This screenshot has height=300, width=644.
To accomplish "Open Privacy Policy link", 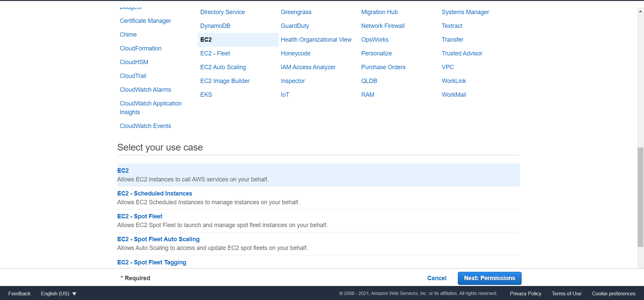I will pos(526,294).
